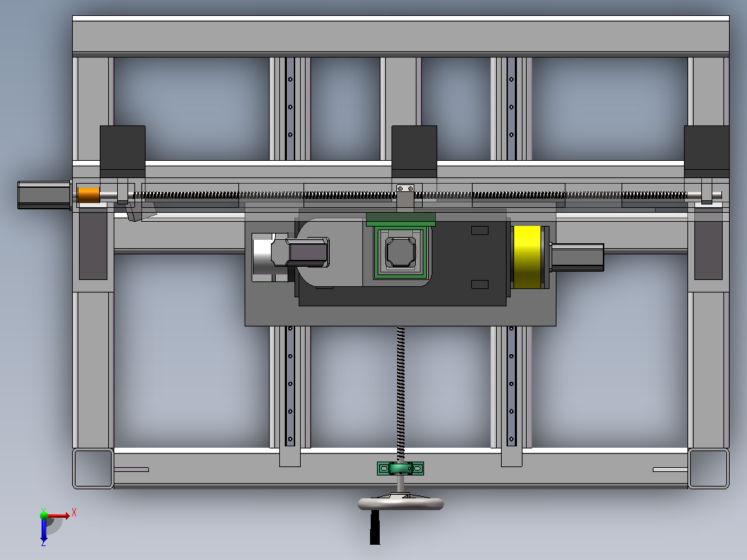Viewport: 747px width, 560px height.
Task: Select the top-center dark mounting block
Action: (x=414, y=152)
